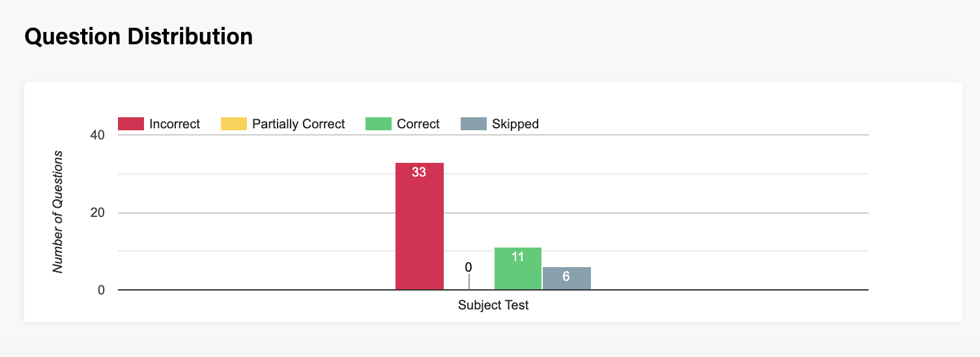Click the Number of Questions axis title
This screenshot has width=980, height=357.
[x=59, y=212]
